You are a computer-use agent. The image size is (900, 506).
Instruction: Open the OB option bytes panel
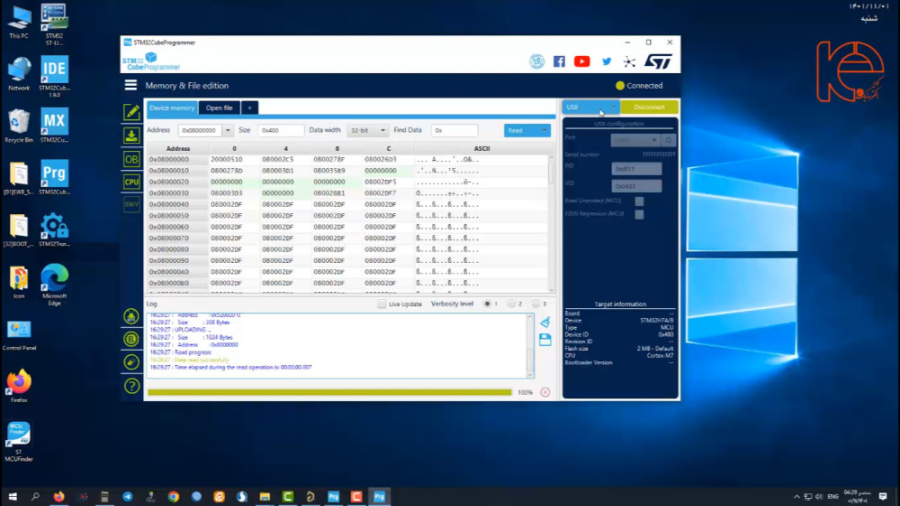point(131,159)
